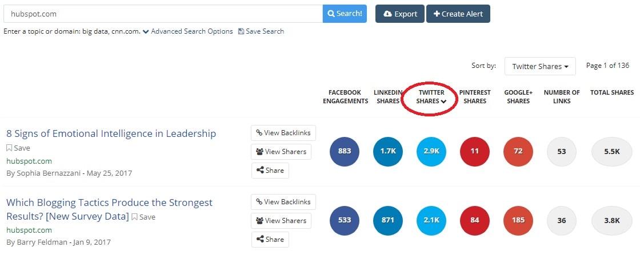Sort by Total Shares column
This screenshot has width=644, height=255.
[612, 92]
